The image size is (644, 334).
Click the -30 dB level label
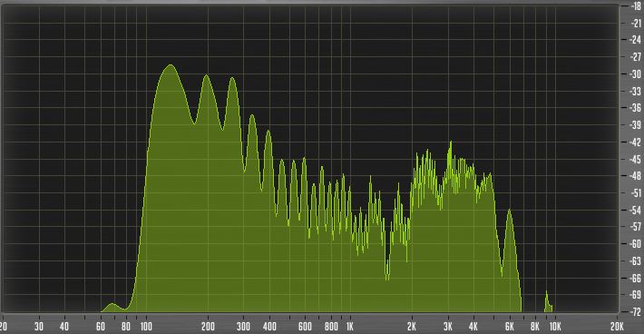pos(635,74)
